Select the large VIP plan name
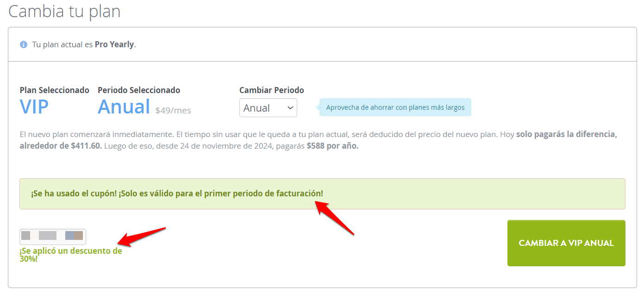The image size is (644, 295). click(x=34, y=107)
